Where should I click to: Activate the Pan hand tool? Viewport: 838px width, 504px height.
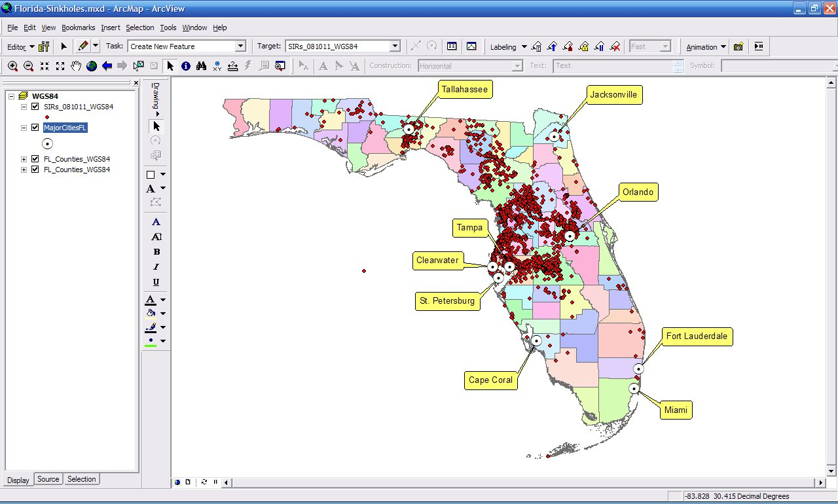pos(76,65)
